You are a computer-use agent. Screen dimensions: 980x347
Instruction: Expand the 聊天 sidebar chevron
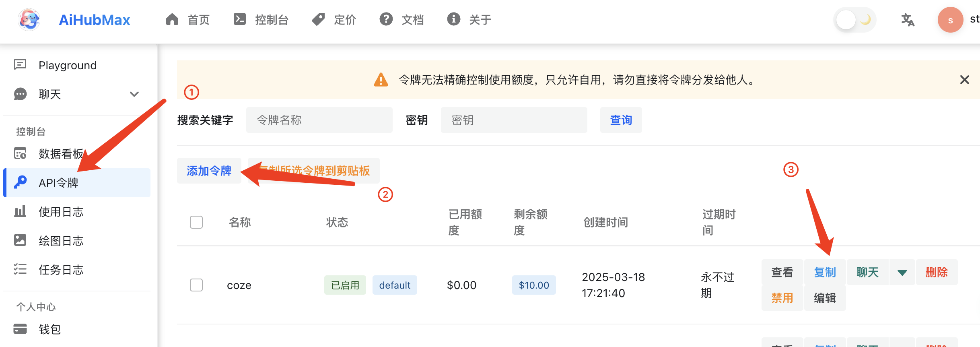tap(134, 94)
